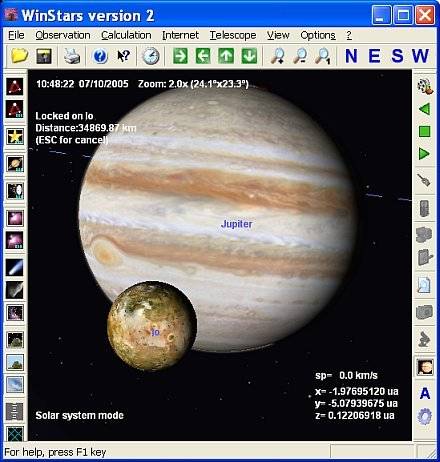Toggle the planets display icon with Saturn
This screenshot has width=440, height=462.
pyautogui.click(x=15, y=164)
